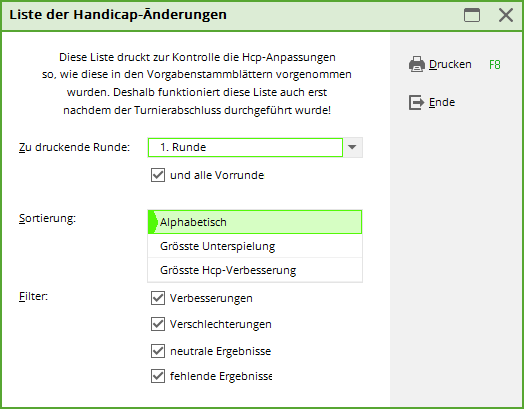Viewport: 524px width, 409px height.
Task: Click the printer icon next to Drucken
Action: coord(417,64)
